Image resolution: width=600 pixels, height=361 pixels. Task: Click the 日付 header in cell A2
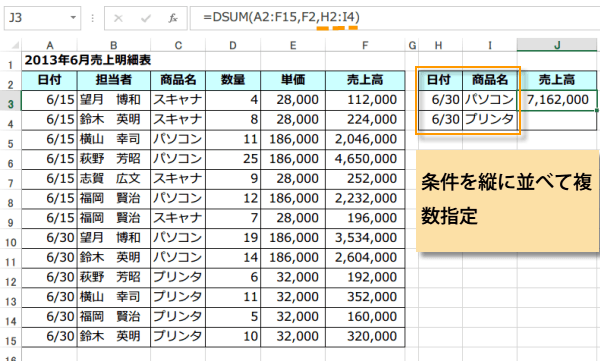click(x=50, y=80)
